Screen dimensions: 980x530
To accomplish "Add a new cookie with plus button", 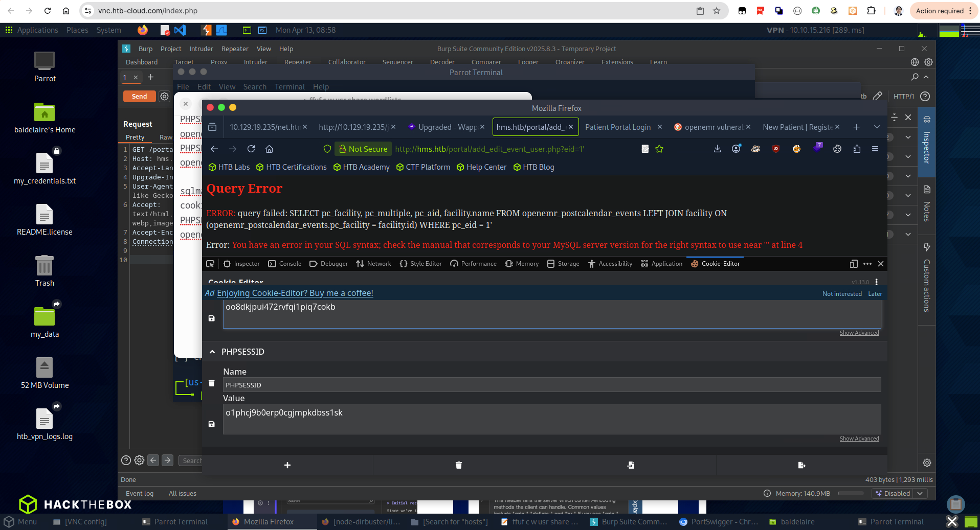I will [x=287, y=465].
